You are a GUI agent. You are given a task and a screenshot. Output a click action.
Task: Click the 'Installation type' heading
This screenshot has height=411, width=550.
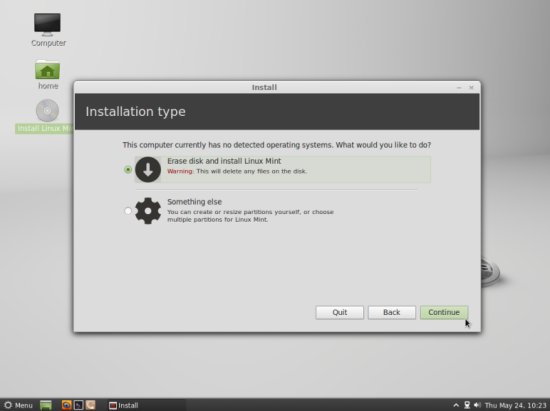[x=136, y=112]
